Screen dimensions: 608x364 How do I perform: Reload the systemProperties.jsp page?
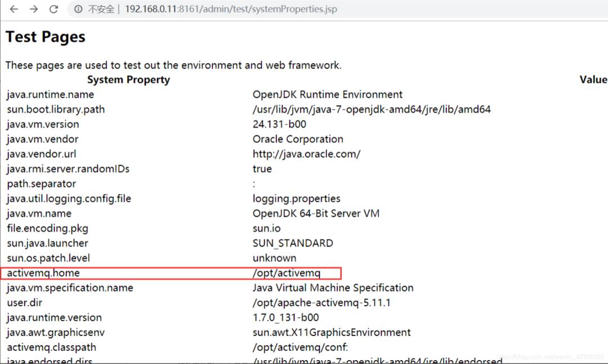coord(54,9)
